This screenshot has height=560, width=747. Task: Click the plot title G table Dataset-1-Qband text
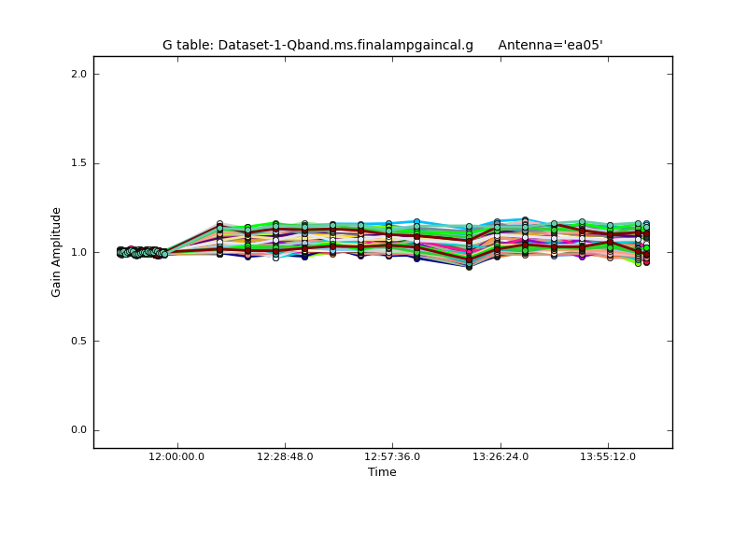317,45
